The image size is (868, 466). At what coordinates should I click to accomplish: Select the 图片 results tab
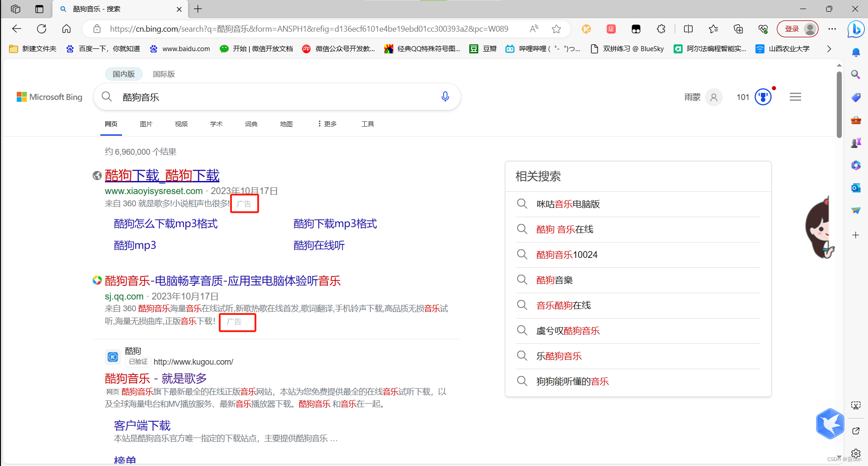coord(146,124)
